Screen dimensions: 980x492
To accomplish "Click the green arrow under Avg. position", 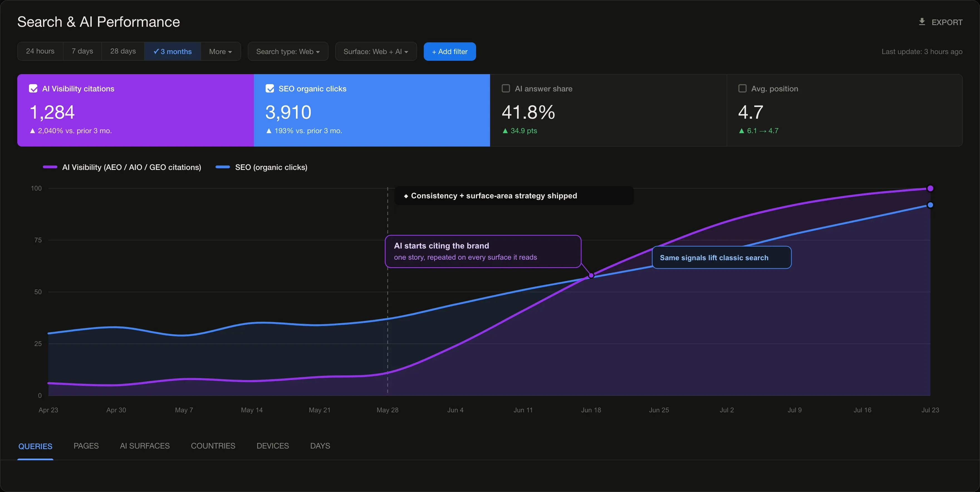I will click(x=741, y=131).
